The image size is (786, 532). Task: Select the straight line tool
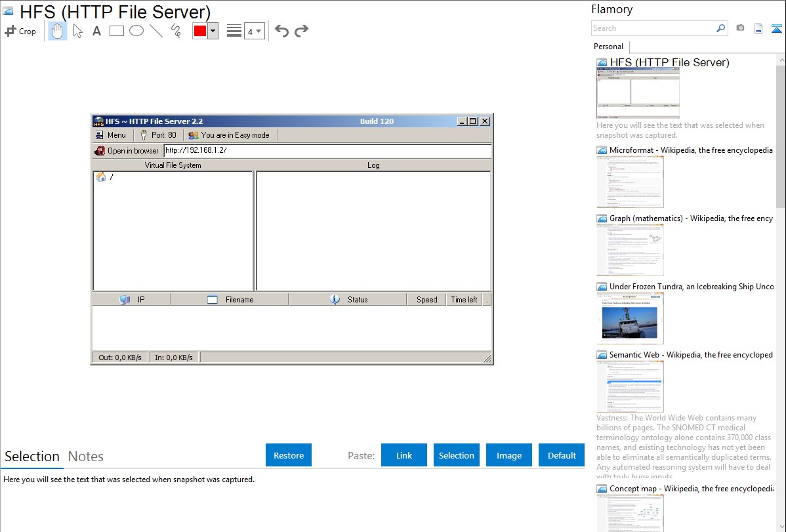click(x=156, y=31)
